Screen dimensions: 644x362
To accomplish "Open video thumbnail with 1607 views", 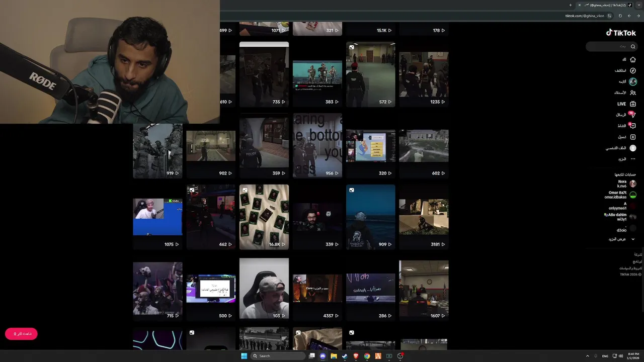I will [424, 288].
